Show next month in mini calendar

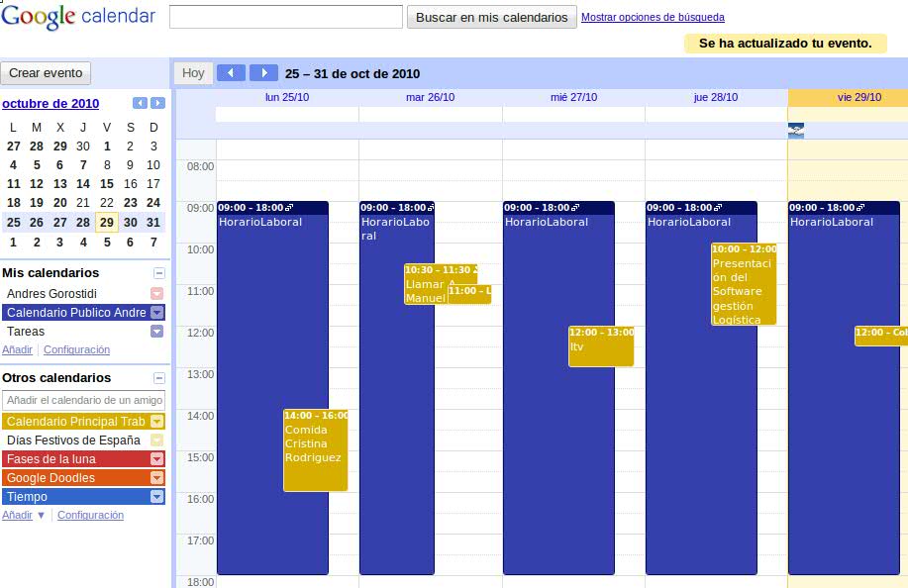coord(157,103)
